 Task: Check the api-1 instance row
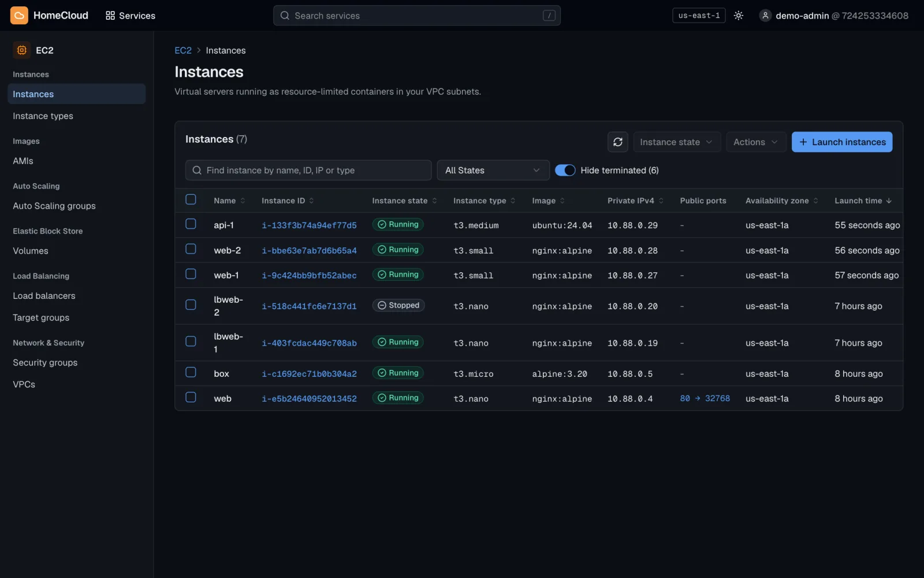191,224
